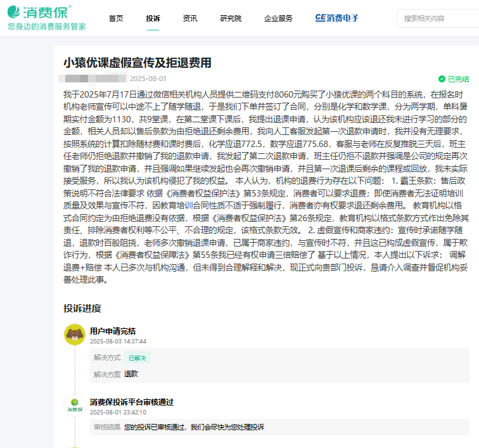The height and width of the screenshot is (448, 479).
Task: Click the CE消费电子 logo link
Action: pyautogui.click(x=336, y=18)
